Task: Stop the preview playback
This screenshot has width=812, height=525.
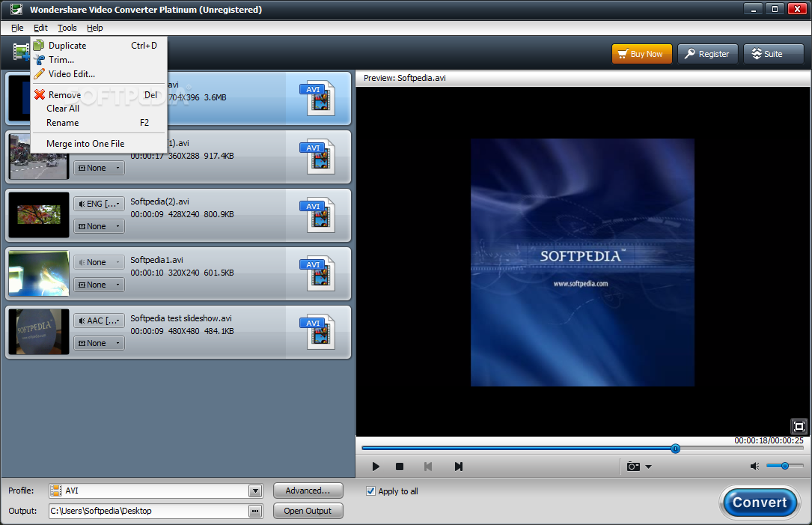Action: click(400, 467)
